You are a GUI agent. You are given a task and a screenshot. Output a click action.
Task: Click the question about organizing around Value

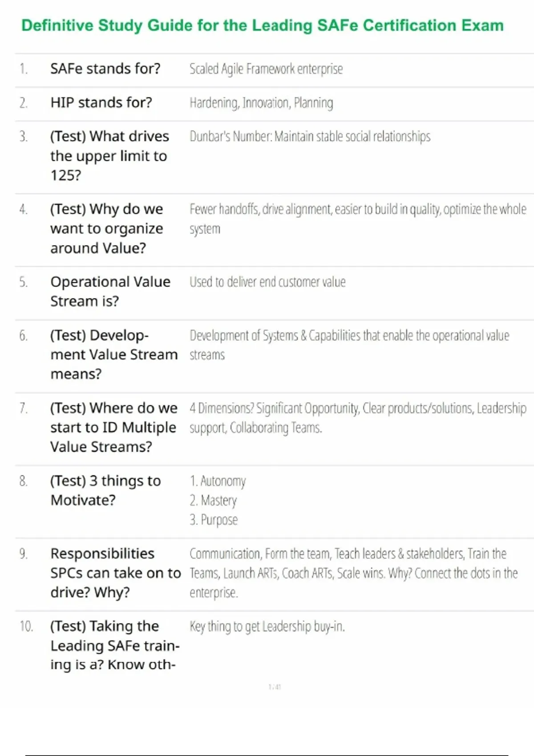(107, 228)
